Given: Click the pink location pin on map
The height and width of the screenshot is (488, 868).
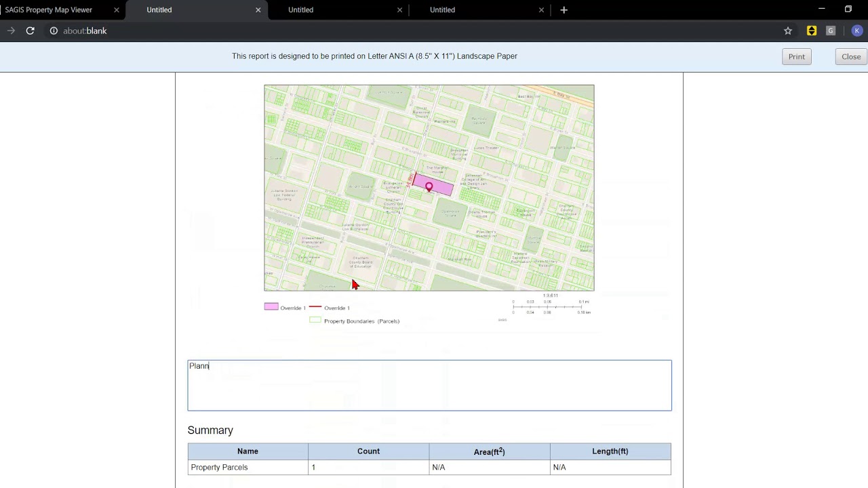Looking at the screenshot, I should click(429, 186).
